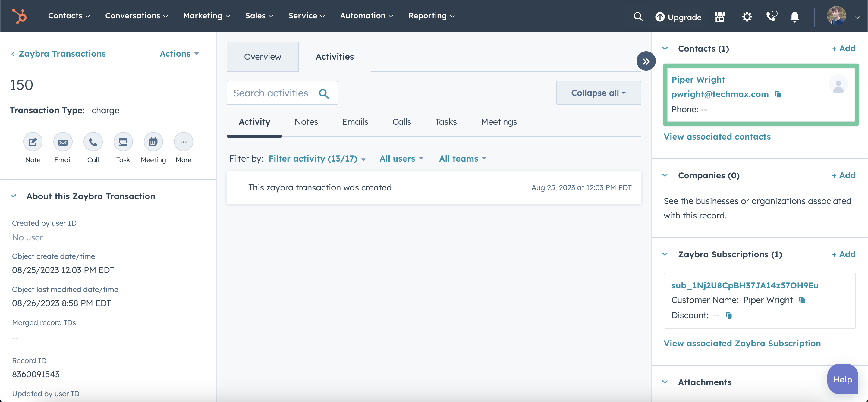Focus the Search activities field
This screenshot has width=868, height=402.
tap(282, 93)
